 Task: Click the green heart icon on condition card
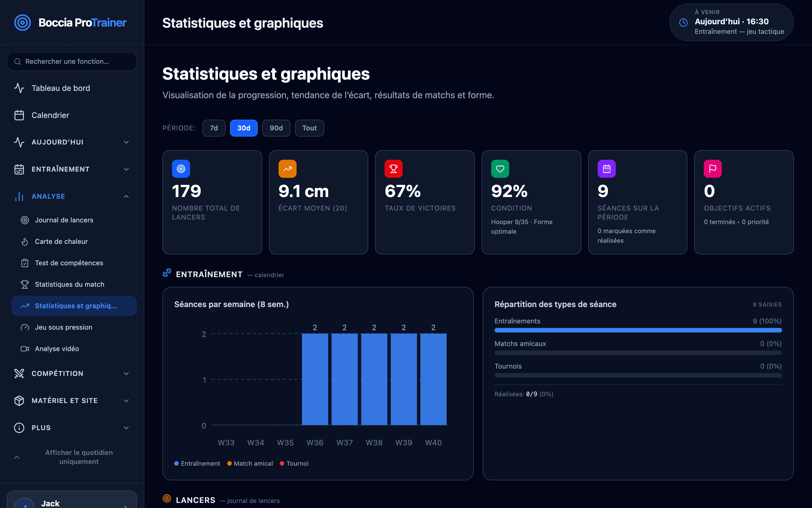pos(500,169)
